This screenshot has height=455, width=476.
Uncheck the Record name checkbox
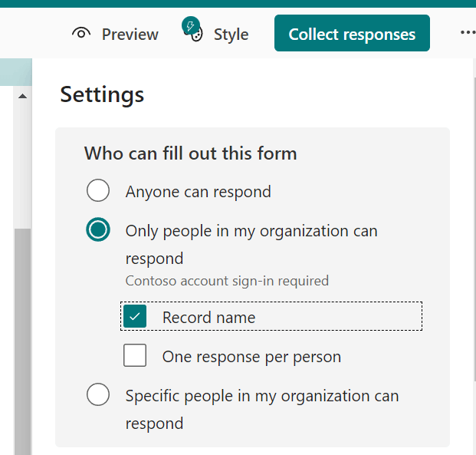135,316
